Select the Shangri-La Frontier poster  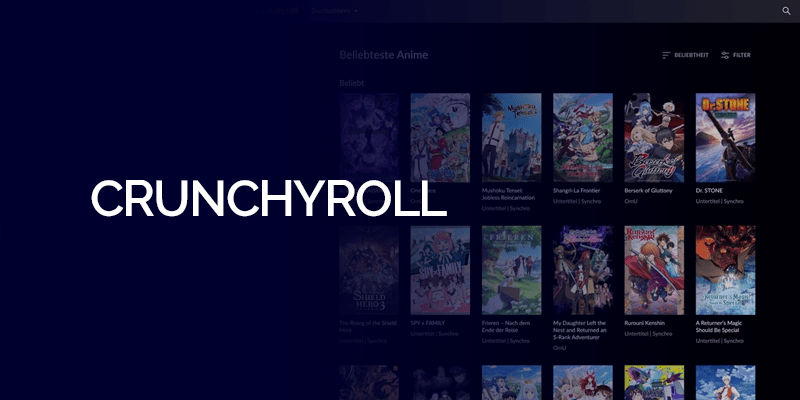(x=583, y=138)
